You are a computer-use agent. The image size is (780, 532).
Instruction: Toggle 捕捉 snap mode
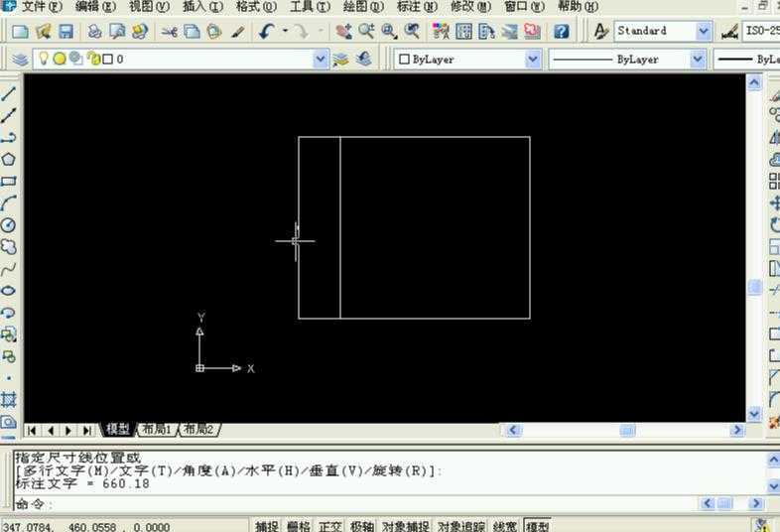coord(267,526)
